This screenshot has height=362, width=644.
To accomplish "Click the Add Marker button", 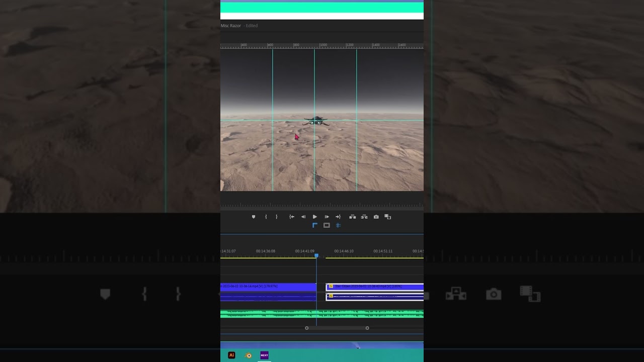I will click(254, 217).
